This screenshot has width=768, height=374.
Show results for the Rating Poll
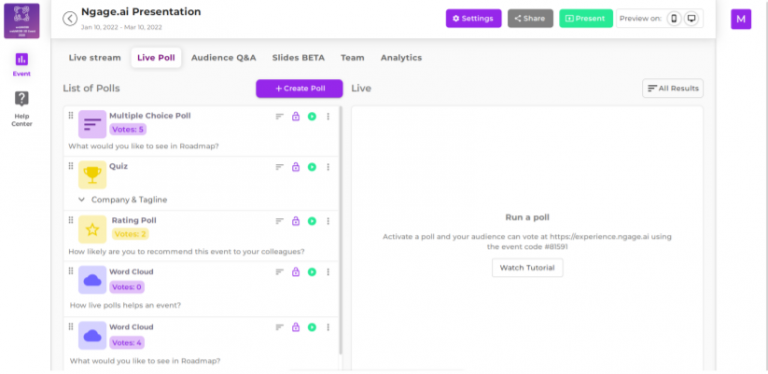280,221
